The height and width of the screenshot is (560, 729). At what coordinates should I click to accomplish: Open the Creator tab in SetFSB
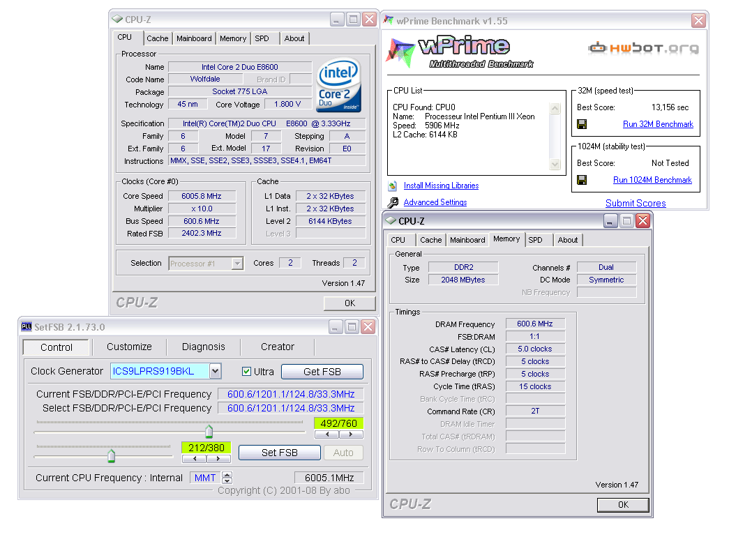click(x=278, y=347)
